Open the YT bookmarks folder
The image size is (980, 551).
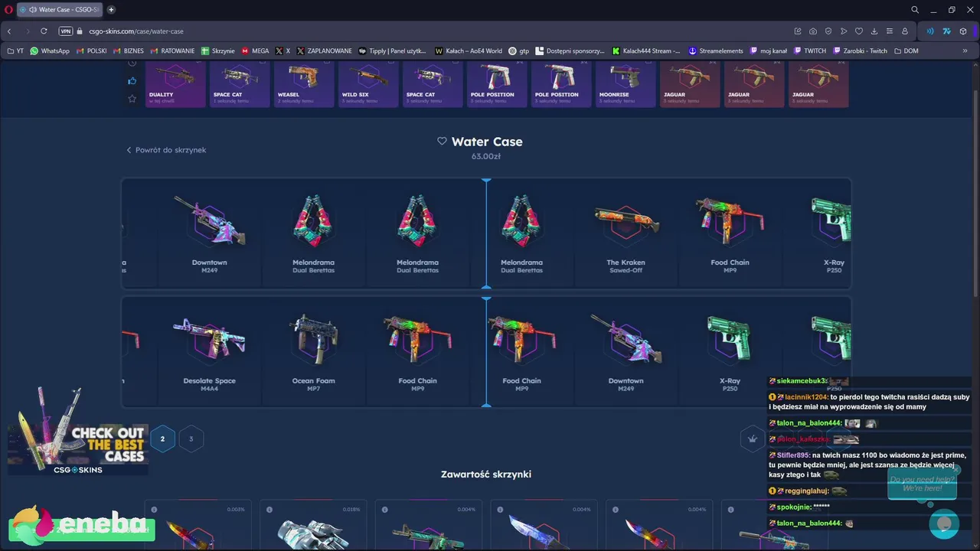coord(15,51)
